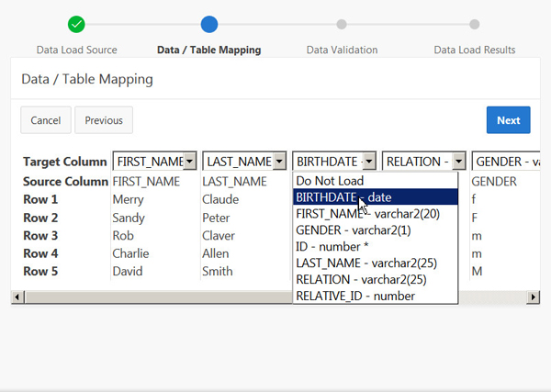Select 'BIRTHDATE - date' option
Viewport: 551px width, 392px height.
(376, 197)
